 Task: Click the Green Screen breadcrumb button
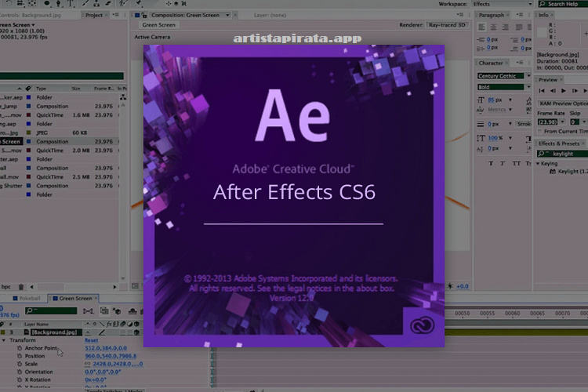[158, 25]
